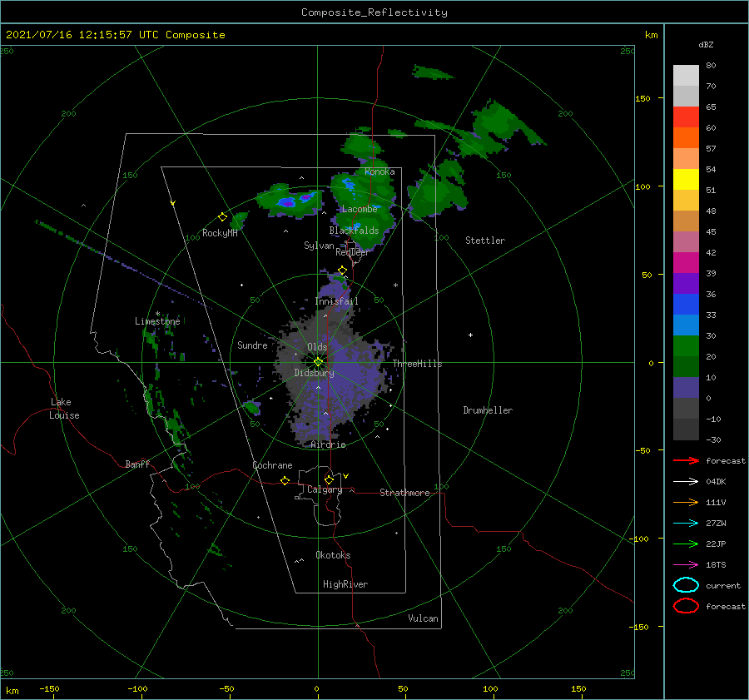Click the magenta 39-42 dBZ legend band

point(686,263)
